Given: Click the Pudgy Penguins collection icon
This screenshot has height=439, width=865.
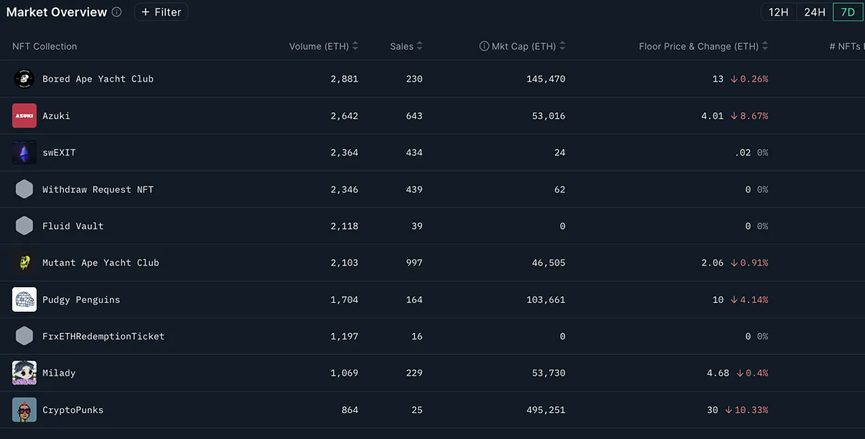Looking at the screenshot, I should pos(24,300).
